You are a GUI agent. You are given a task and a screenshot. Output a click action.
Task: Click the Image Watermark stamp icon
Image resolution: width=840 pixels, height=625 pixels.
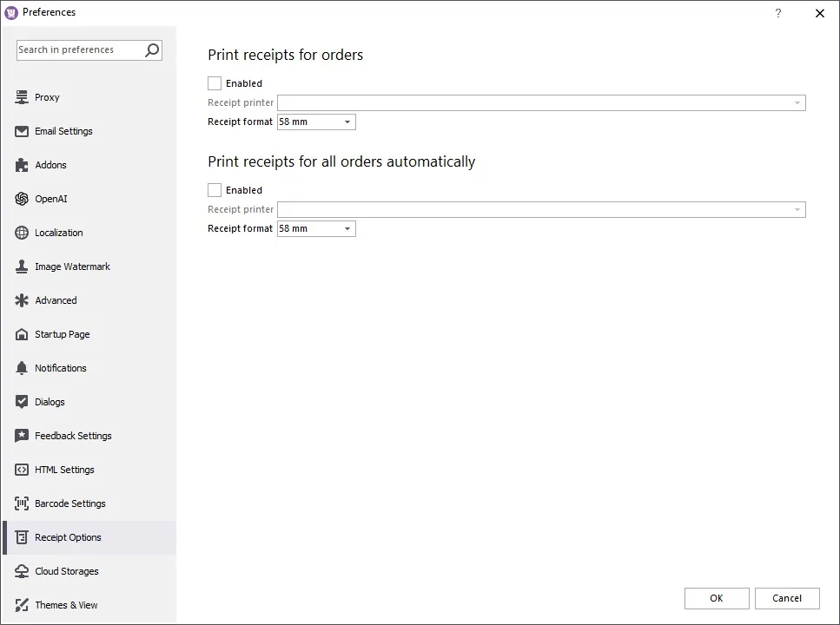[x=22, y=266]
